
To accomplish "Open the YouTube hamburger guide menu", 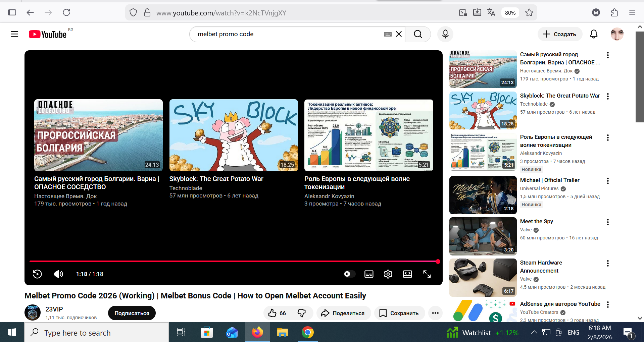I will [14, 34].
